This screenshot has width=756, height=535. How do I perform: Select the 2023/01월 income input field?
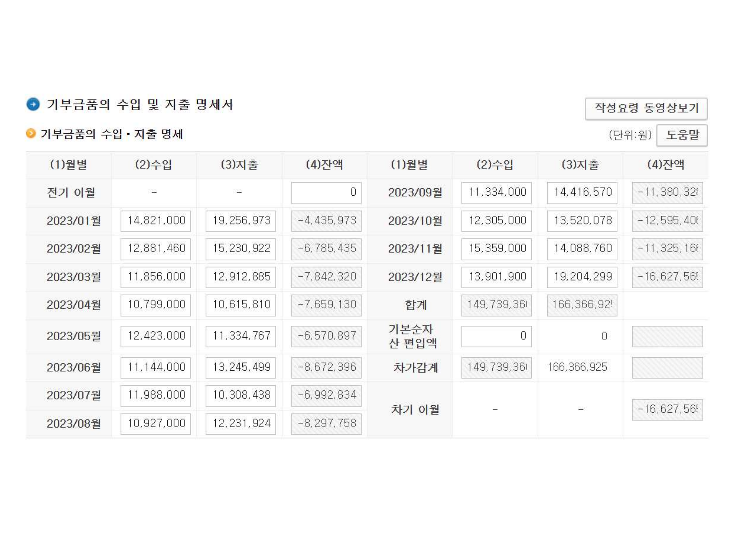pyautogui.click(x=155, y=221)
